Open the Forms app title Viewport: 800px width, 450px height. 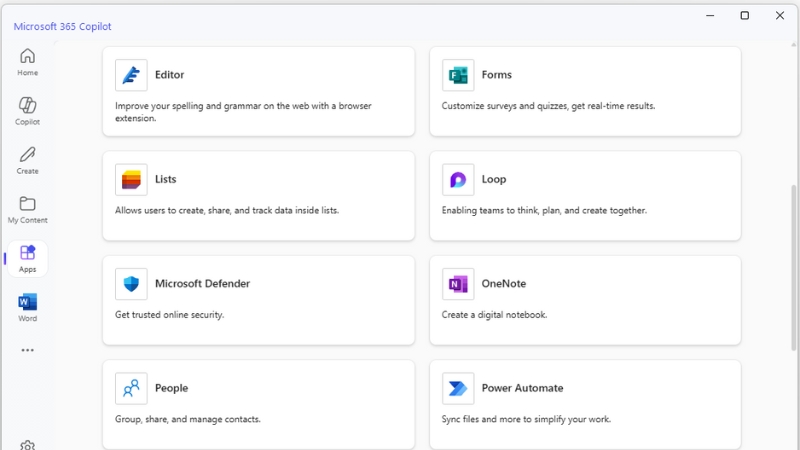pos(496,74)
